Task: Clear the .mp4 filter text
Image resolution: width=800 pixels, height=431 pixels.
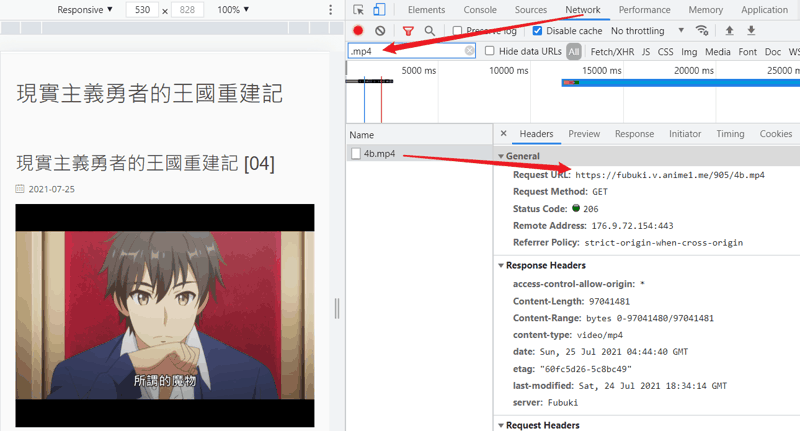Action: [469, 50]
